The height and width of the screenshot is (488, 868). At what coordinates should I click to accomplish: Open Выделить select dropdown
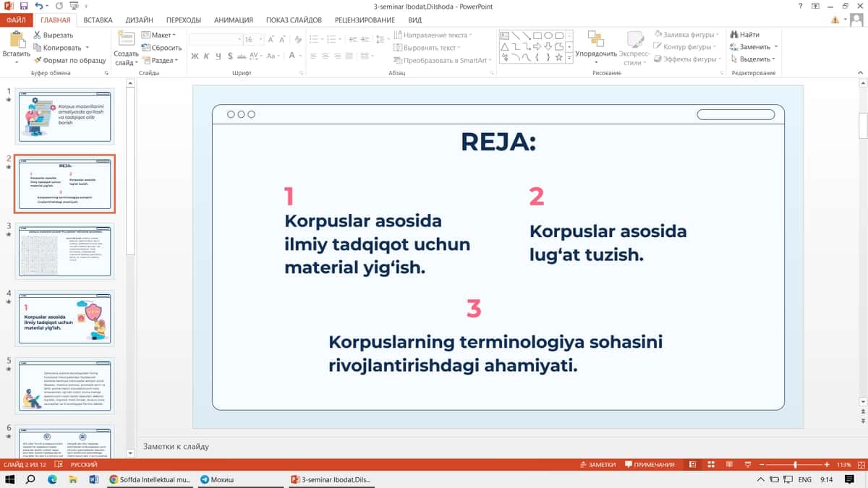(752, 59)
